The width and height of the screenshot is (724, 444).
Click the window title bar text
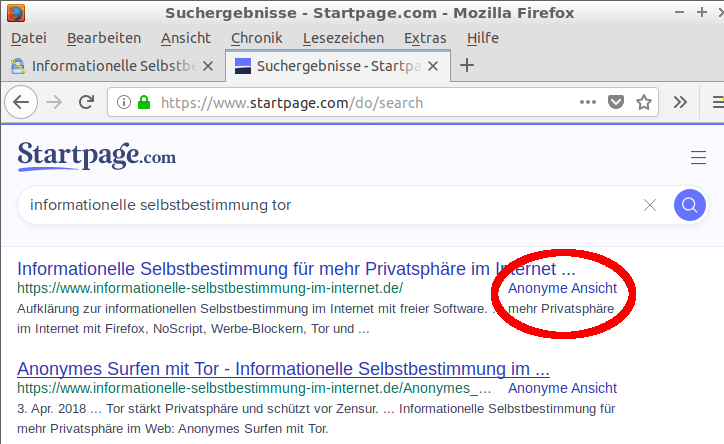pos(369,13)
